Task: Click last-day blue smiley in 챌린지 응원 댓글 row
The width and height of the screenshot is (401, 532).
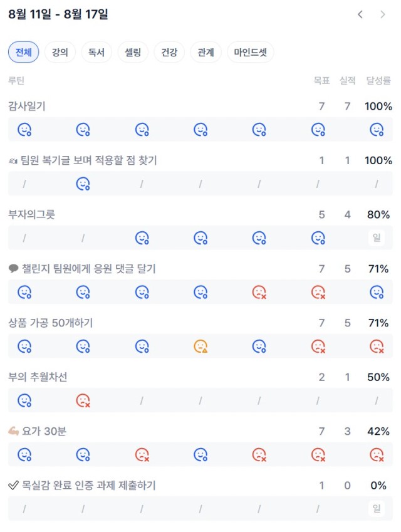Action: point(377,292)
